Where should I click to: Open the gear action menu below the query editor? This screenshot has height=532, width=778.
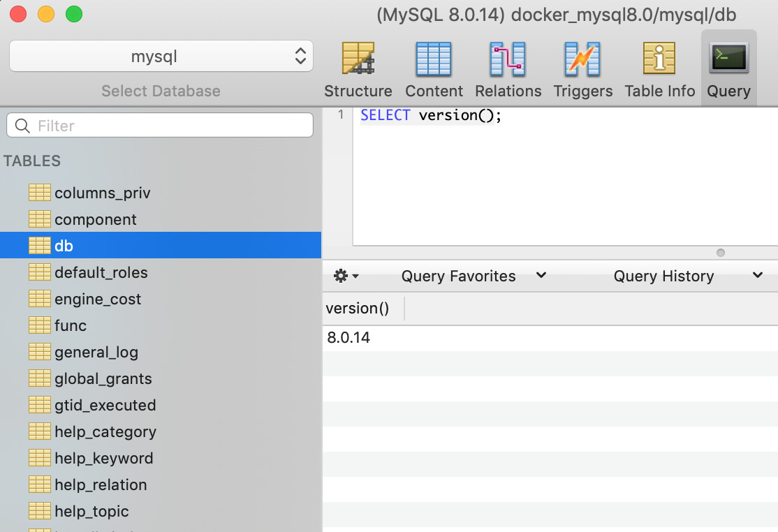tap(344, 275)
